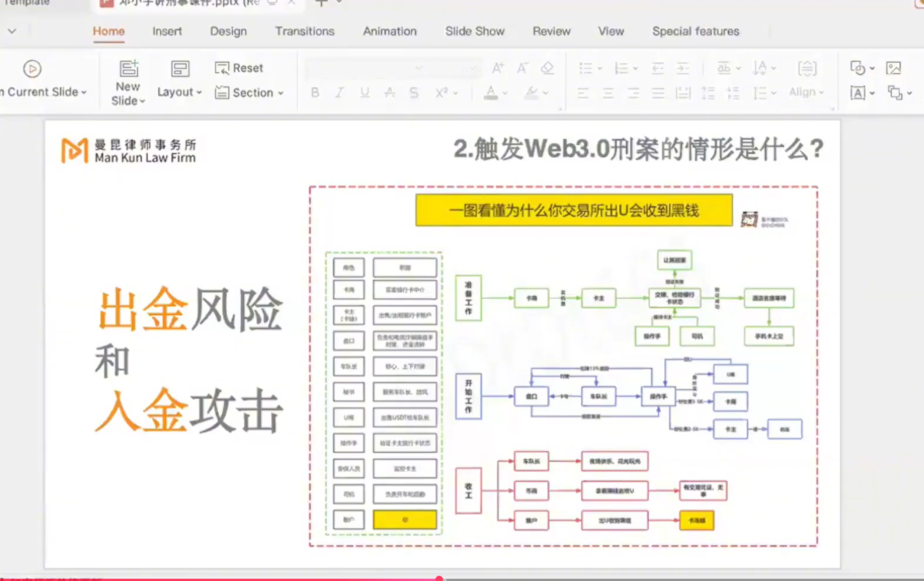The width and height of the screenshot is (924, 581).
Task: Open the Home ribbon tab
Action: 109,31
